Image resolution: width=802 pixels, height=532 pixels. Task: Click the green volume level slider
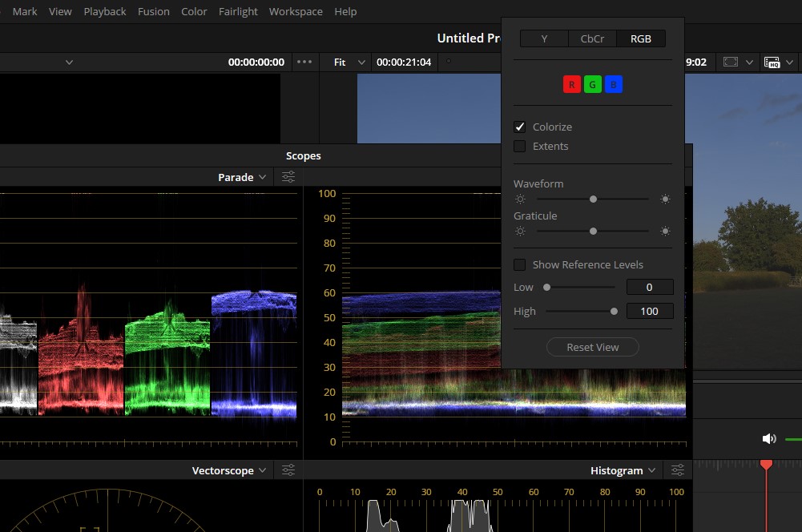[x=793, y=439]
